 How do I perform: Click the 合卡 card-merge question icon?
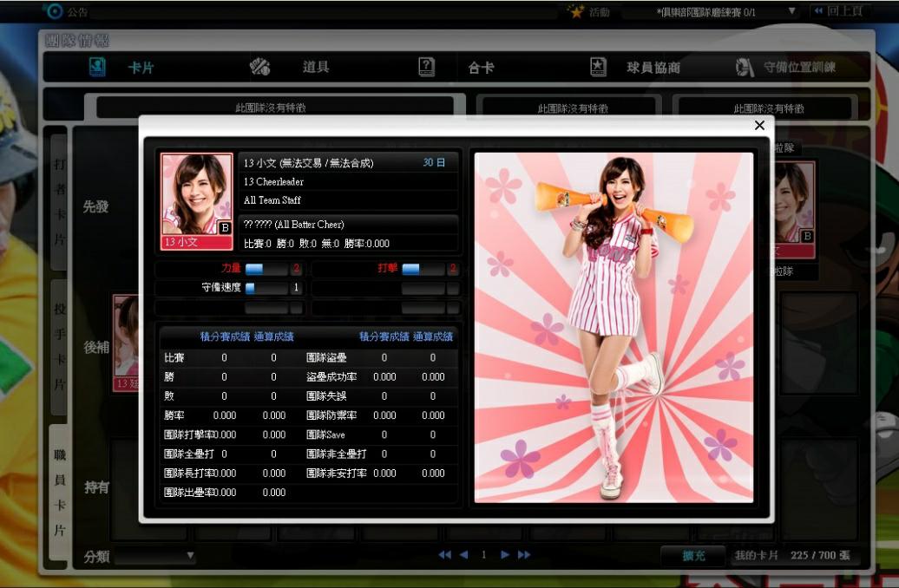(426, 67)
